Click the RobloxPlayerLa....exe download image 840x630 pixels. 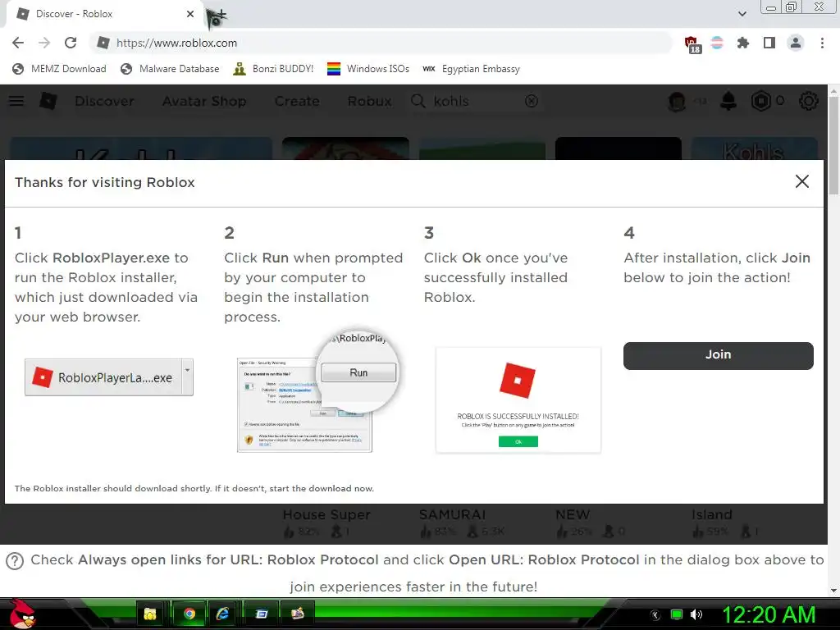109,377
